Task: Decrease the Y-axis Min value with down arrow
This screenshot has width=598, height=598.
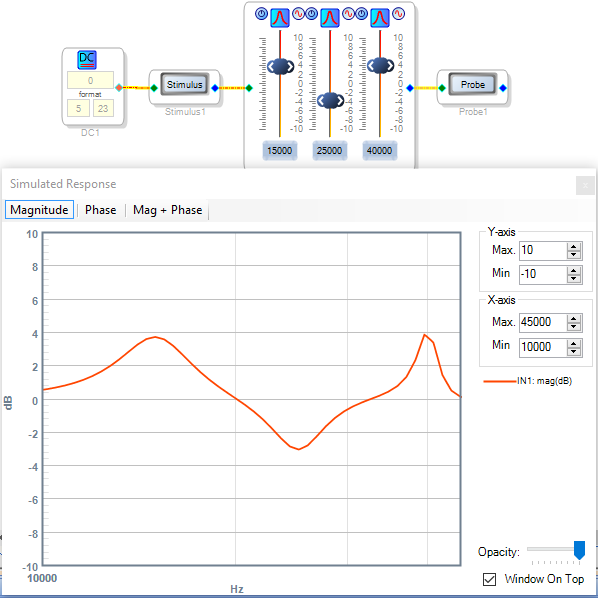Action: click(574, 279)
